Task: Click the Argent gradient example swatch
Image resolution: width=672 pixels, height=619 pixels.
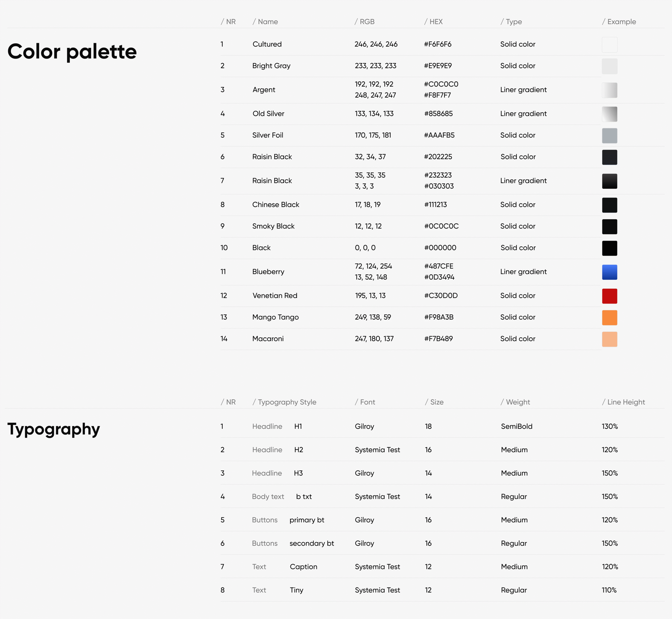Action: [x=609, y=90]
